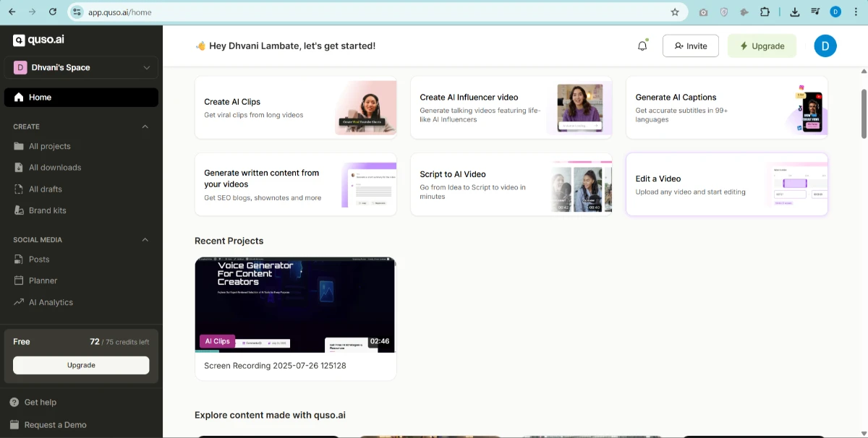868x438 pixels.
Task: Open the camera extension icon in toolbar
Action: pos(703,12)
